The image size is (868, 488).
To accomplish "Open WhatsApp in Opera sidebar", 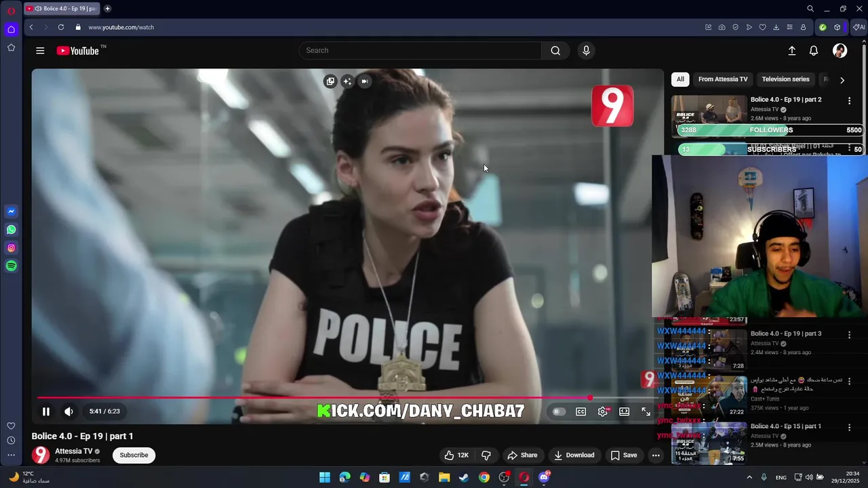I will pos(12,230).
